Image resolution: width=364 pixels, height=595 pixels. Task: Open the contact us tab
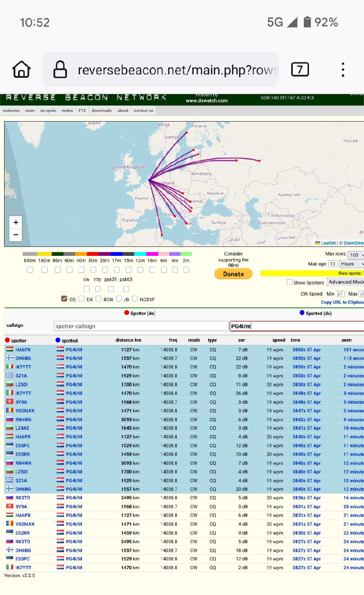coord(143,110)
